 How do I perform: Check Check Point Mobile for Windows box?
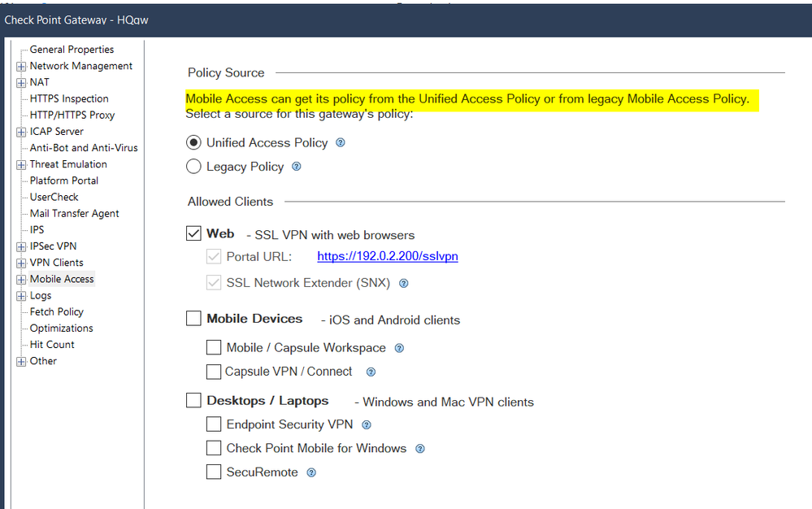[214, 448]
